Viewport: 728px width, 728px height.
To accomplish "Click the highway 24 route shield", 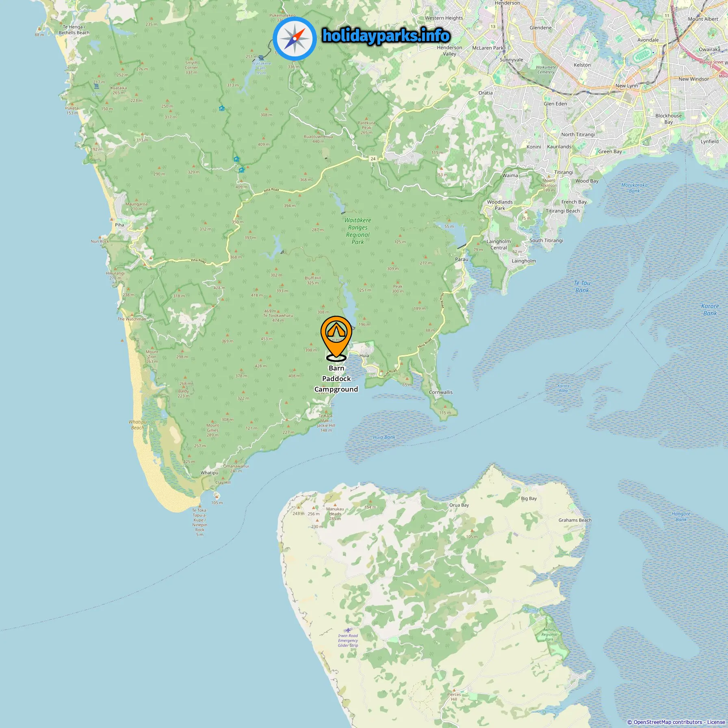I will 373,159.
